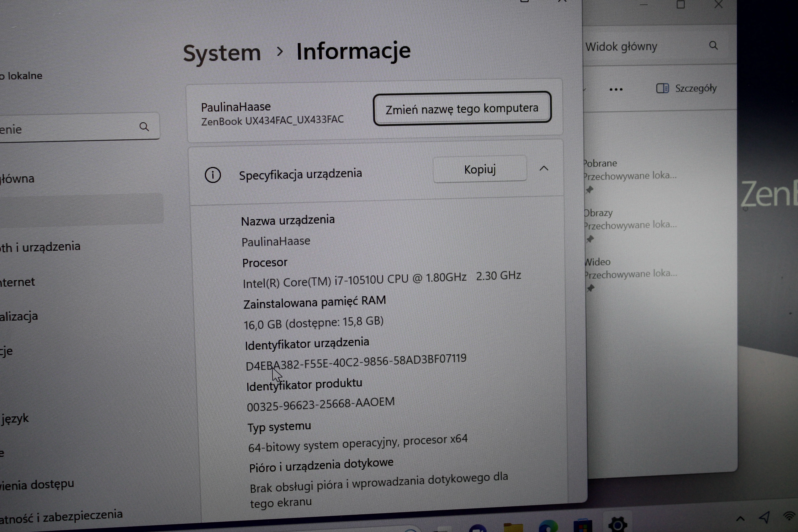Click the pin icon under Obrazy
The height and width of the screenshot is (532, 798).
[x=590, y=239]
